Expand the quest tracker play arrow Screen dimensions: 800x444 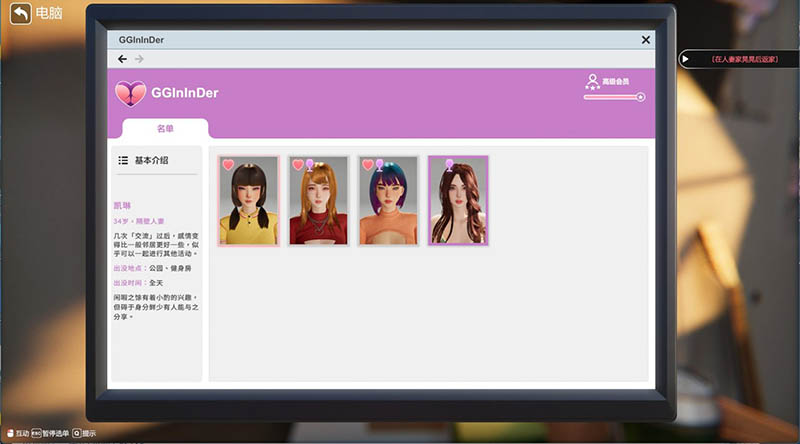(x=685, y=59)
